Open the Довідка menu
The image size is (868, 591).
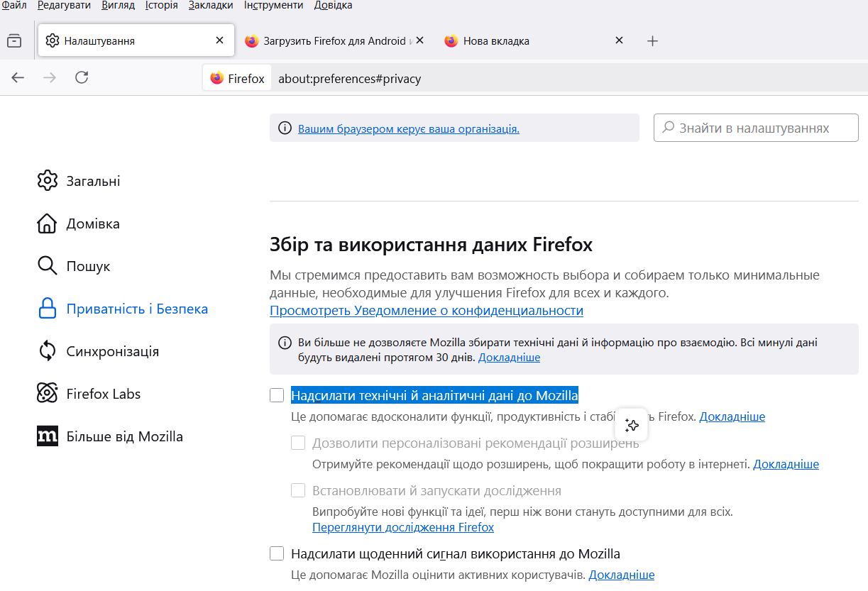pyautogui.click(x=332, y=5)
